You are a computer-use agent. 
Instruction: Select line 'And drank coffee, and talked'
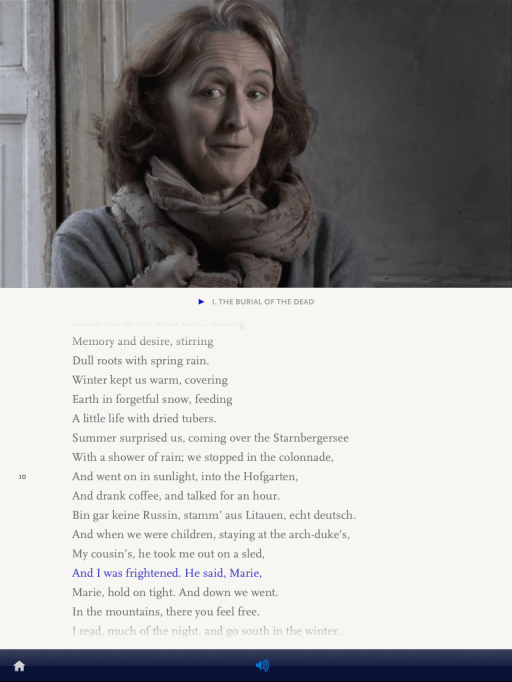pos(176,496)
